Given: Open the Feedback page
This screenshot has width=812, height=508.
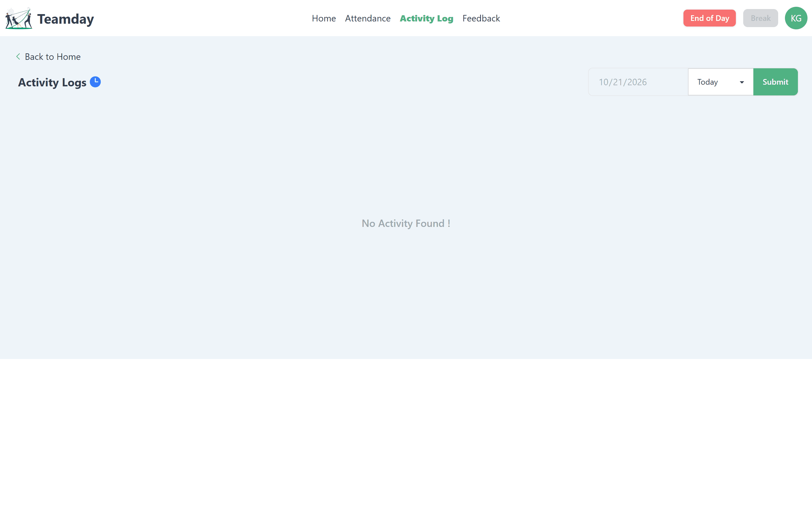Looking at the screenshot, I should pos(481,18).
